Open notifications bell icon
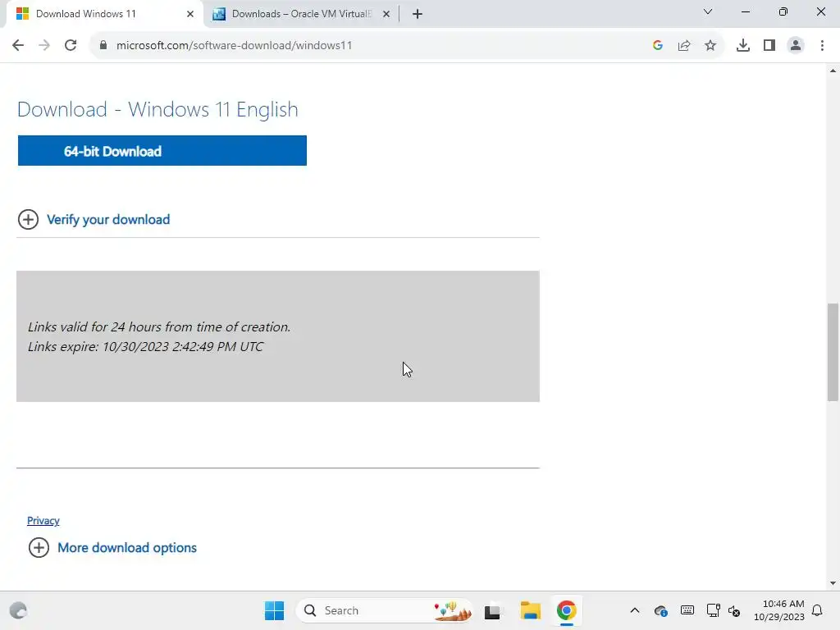The width and height of the screenshot is (840, 630). (x=817, y=610)
